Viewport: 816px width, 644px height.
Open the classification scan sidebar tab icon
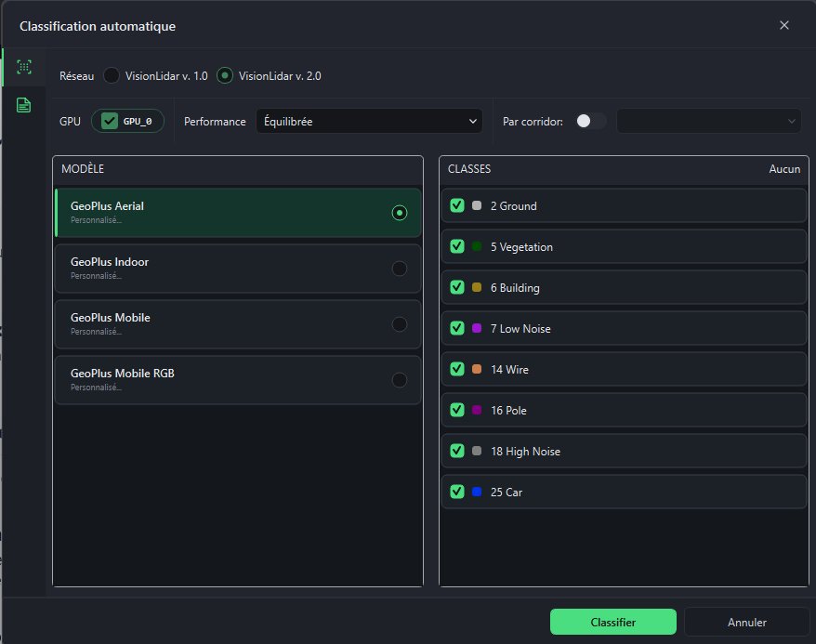pos(24,67)
